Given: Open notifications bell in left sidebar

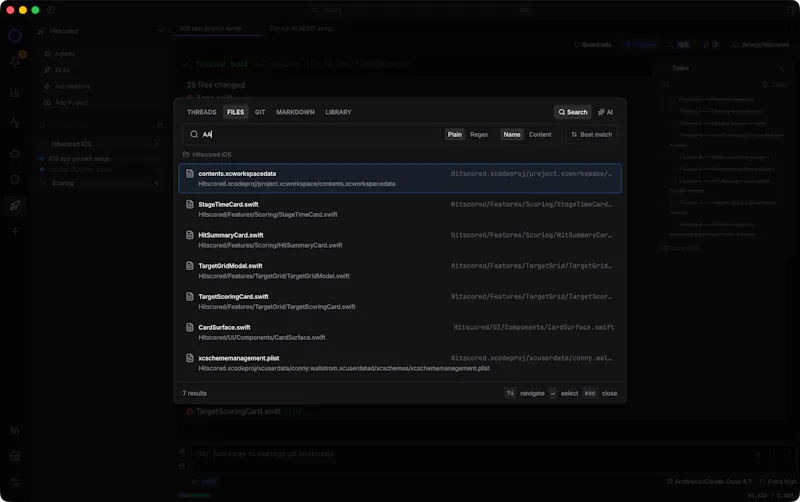Looking at the screenshot, I should (x=15, y=62).
